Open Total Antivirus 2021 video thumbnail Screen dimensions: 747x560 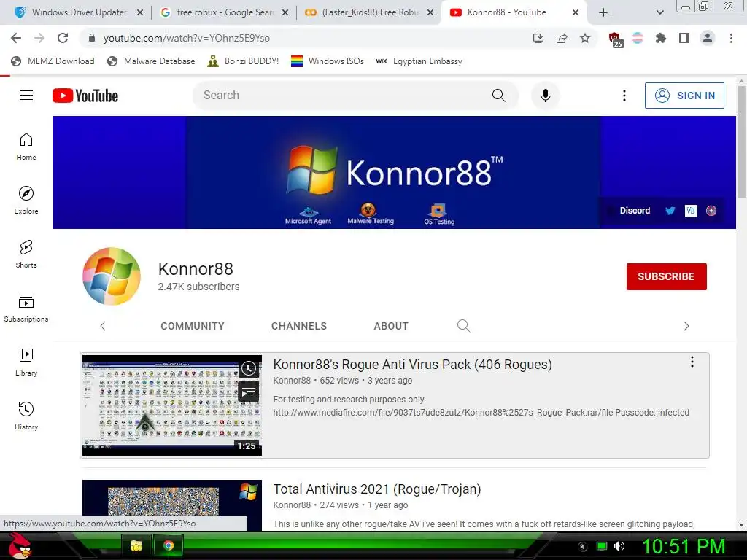[x=172, y=505]
